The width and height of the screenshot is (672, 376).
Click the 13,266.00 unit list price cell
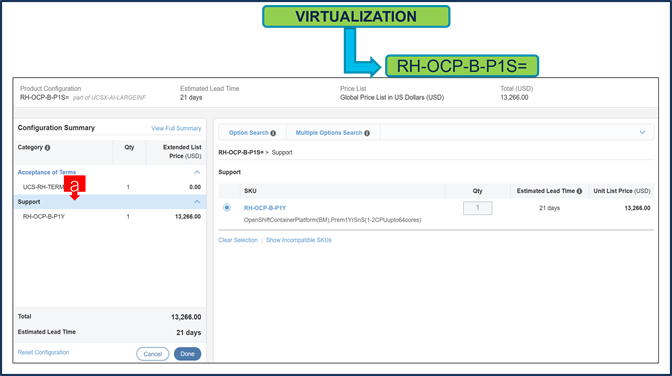637,208
